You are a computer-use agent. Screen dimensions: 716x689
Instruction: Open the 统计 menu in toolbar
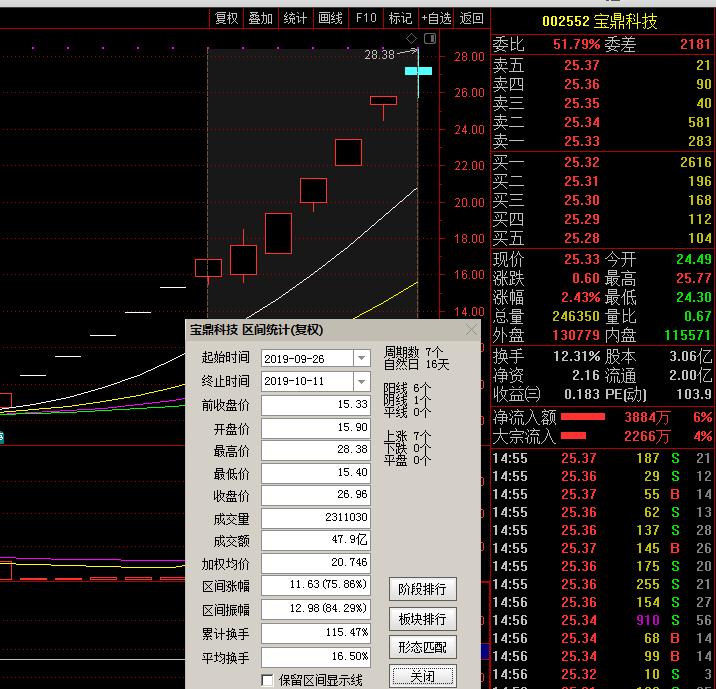pos(295,18)
